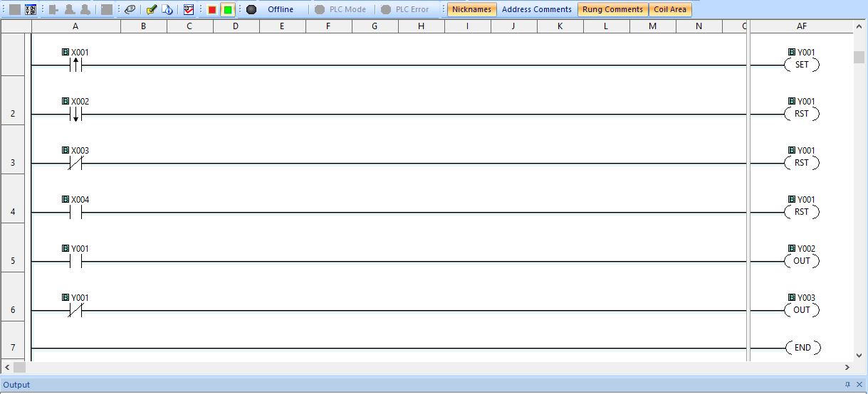Close the Output panel
This screenshot has width=868, height=394.
tap(859, 385)
